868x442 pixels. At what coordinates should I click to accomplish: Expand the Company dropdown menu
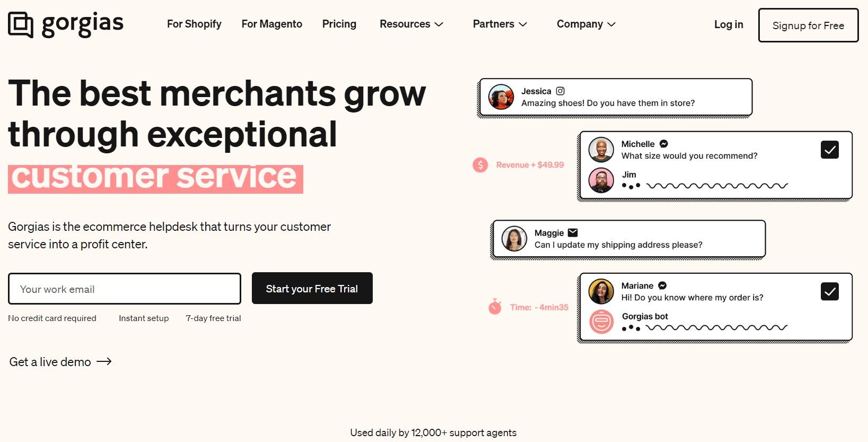point(586,24)
